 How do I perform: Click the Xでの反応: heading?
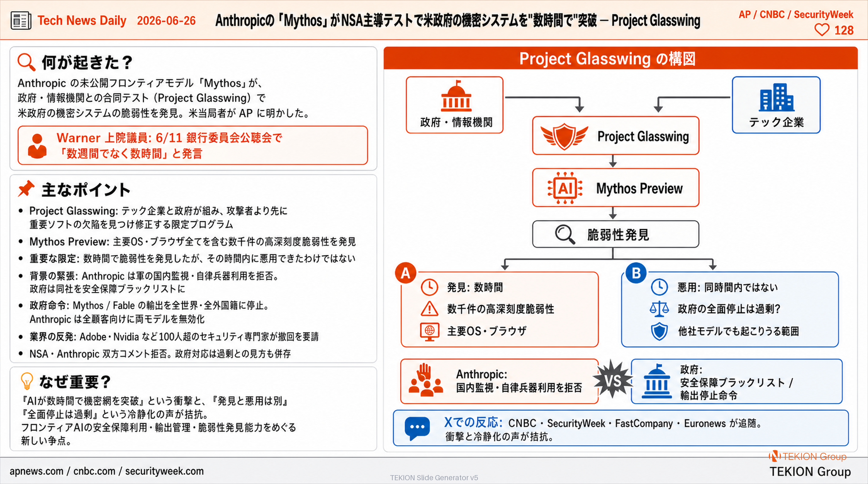[473, 423]
